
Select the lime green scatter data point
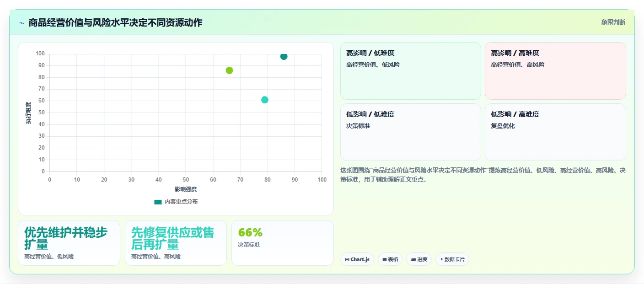[x=229, y=70]
